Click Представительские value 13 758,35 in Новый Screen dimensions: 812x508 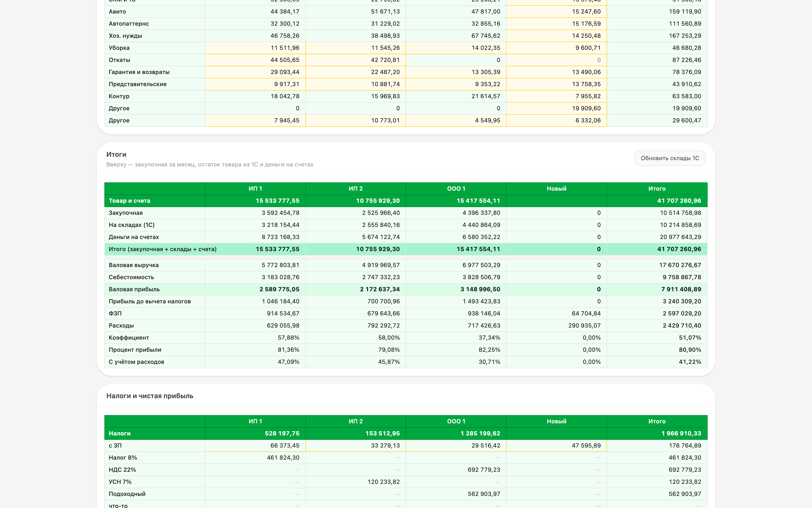click(557, 84)
